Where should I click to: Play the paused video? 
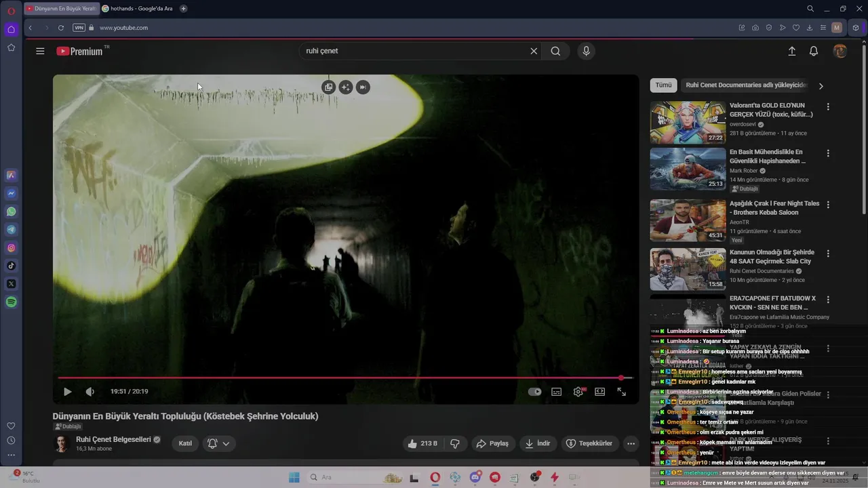67,392
